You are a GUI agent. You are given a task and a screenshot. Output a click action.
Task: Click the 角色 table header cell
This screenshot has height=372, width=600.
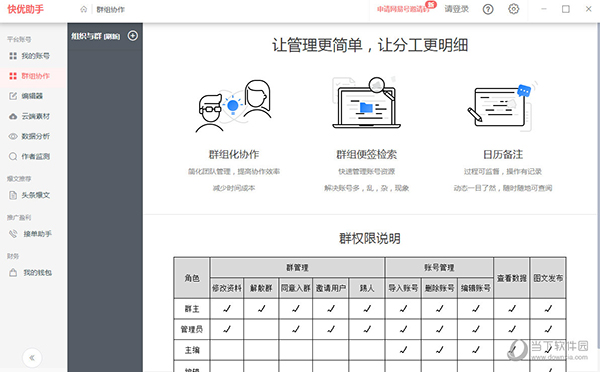192,278
